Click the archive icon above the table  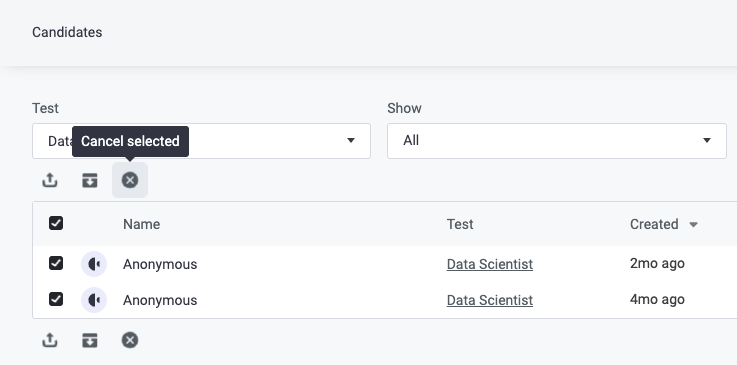[90, 180]
